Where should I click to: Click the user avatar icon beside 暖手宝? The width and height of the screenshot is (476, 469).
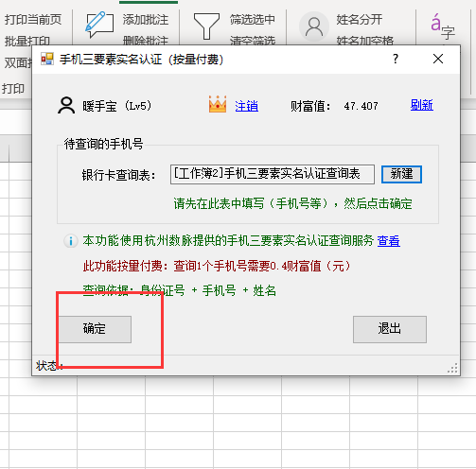click(66, 105)
